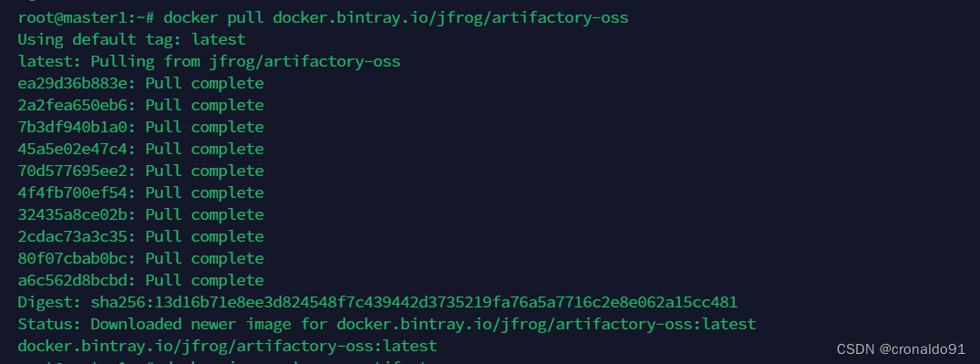Image resolution: width=980 pixels, height=364 pixels.
Task: Click the 'Pulling from jfrog/artifactory-oss' line
Action: pos(210,61)
